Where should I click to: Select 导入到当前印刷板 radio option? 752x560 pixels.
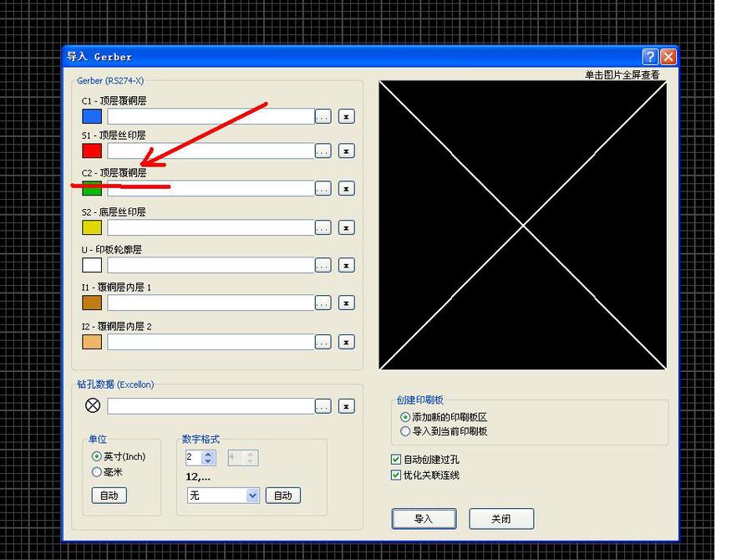tap(405, 432)
